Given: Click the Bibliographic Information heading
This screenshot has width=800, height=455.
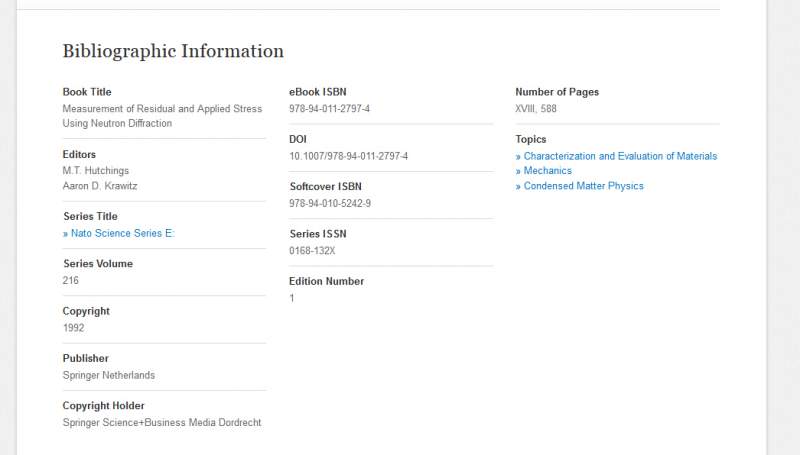Looking at the screenshot, I should coord(173,51).
